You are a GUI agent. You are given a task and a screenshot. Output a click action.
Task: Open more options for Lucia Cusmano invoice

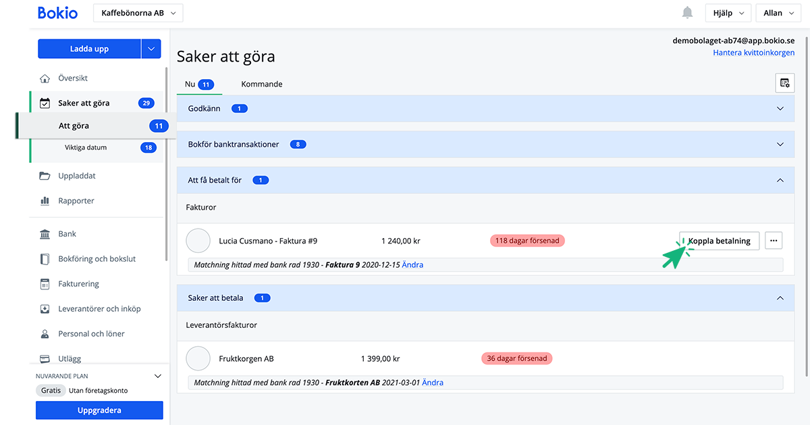[x=773, y=240]
